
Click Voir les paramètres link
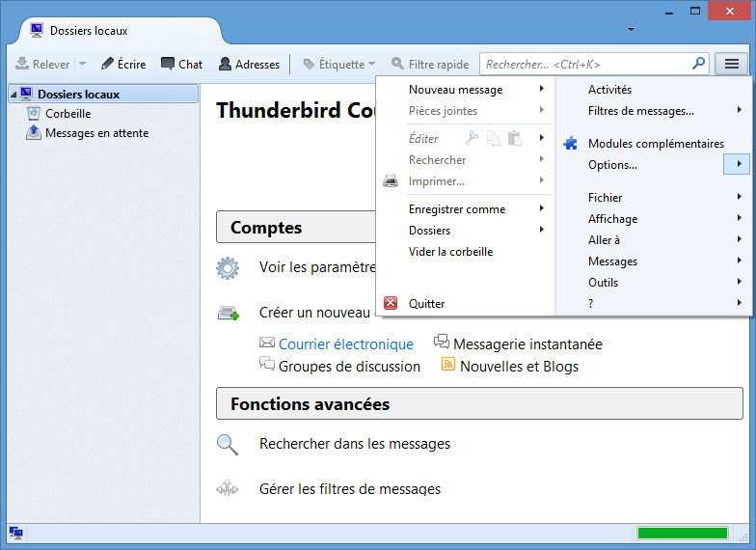click(317, 267)
